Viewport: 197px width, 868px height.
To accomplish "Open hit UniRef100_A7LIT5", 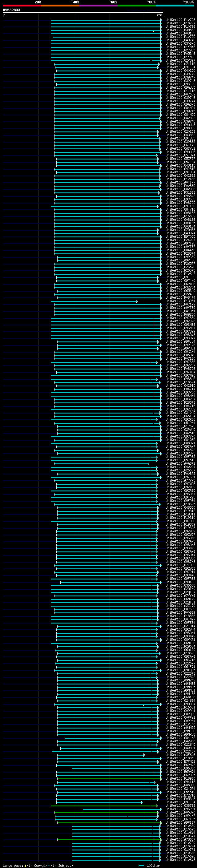I will (x=180, y=64).
